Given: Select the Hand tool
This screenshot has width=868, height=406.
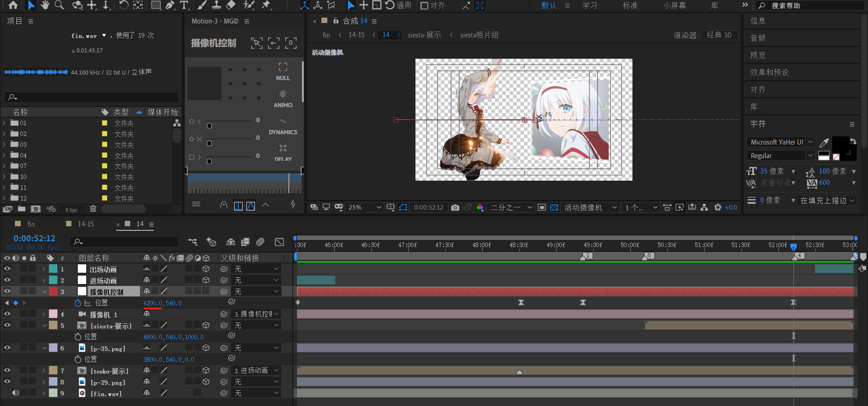Looking at the screenshot, I should point(45,5).
